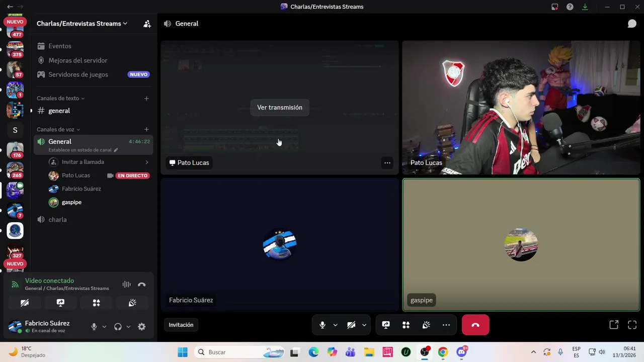Viewport: 644px width, 362px height.
Task: Click the green download update icon
Action: click(585, 7)
